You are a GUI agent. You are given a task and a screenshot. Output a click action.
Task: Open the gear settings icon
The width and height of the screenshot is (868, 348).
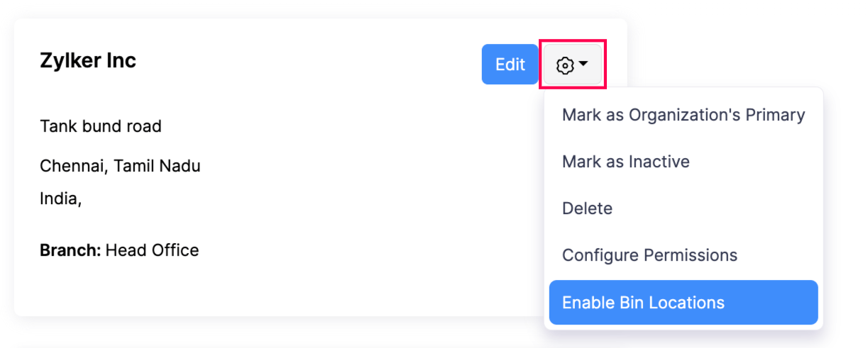(x=565, y=65)
